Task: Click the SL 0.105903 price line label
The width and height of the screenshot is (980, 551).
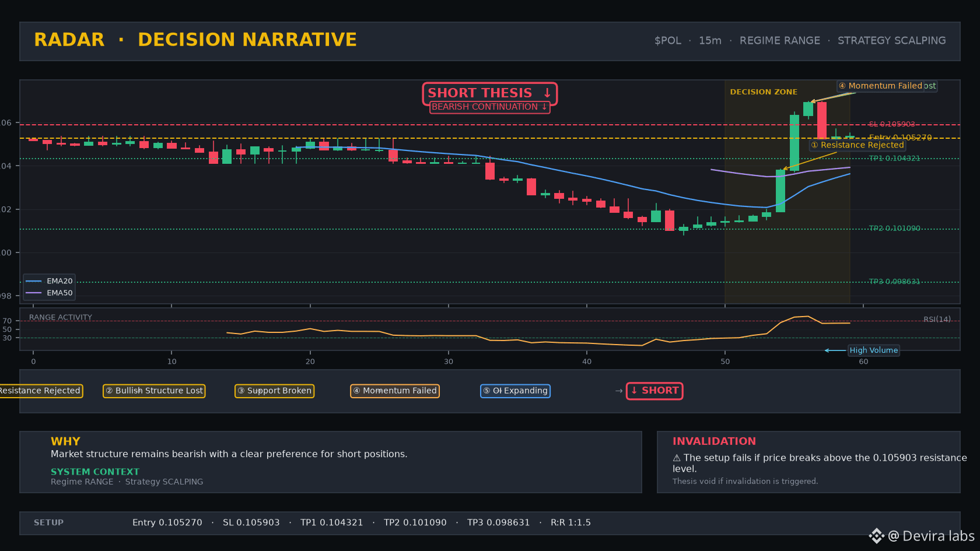Action: click(891, 124)
